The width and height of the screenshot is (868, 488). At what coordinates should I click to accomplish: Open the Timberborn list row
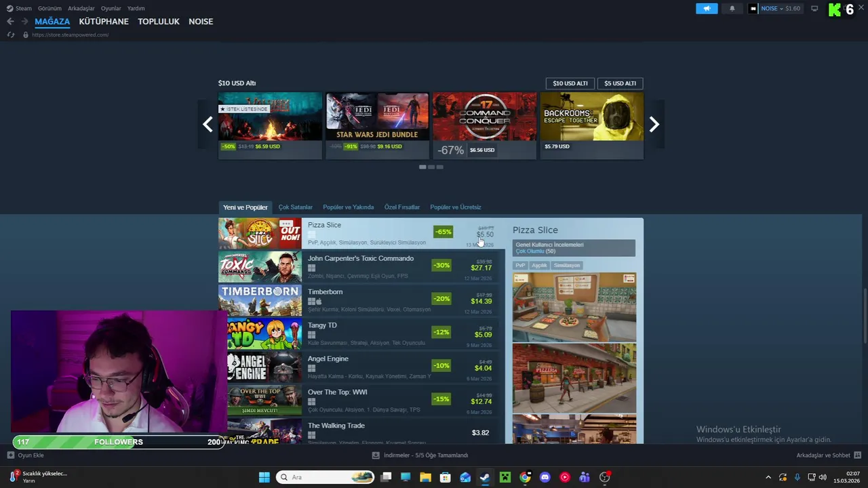(x=361, y=300)
